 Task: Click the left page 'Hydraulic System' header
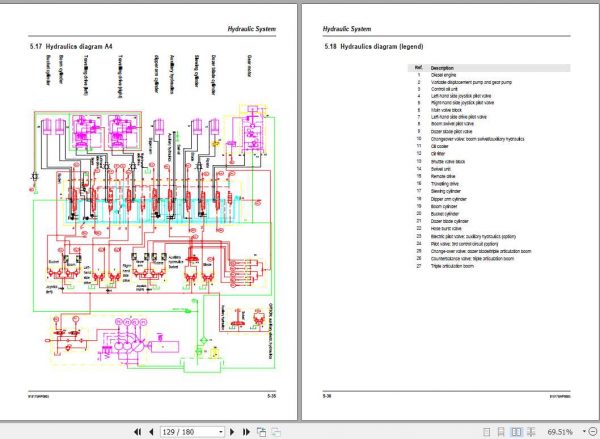(x=251, y=29)
